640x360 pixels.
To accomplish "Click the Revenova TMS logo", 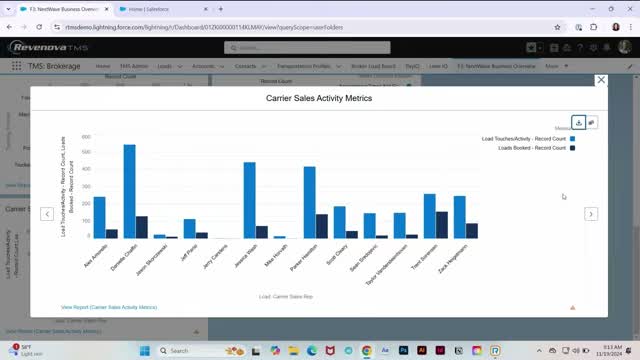I will [48, 47].
